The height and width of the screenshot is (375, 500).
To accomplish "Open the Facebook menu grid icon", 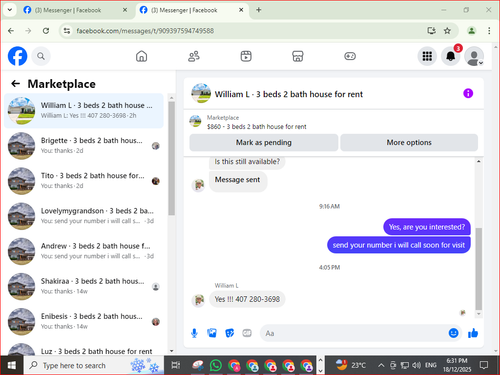I will tap(427, 56).
